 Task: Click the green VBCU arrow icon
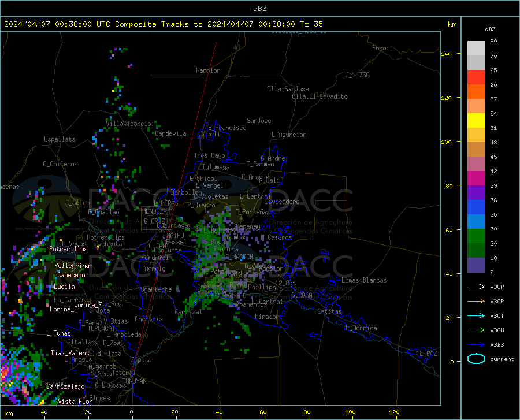coord(476,330)
